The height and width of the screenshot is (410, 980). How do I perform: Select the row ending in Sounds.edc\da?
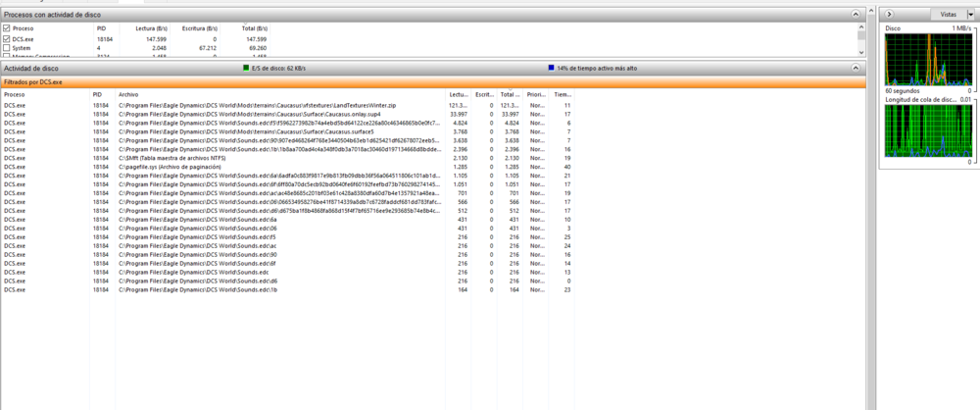point(287,220)
